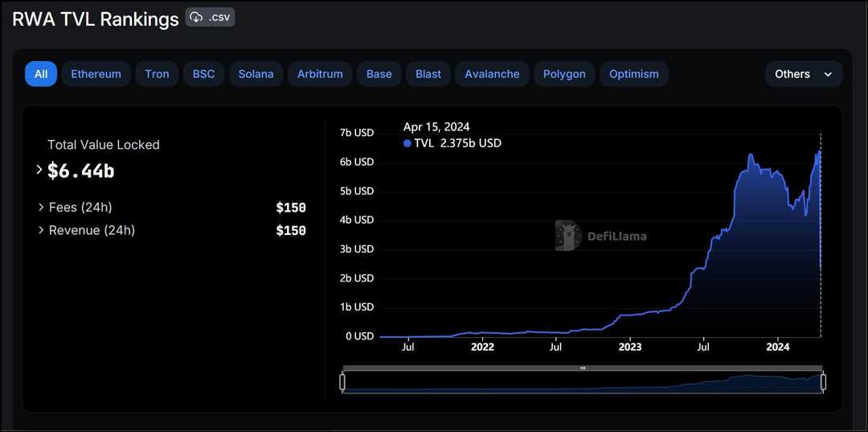Click the right handle of the time range slider
Image resolution: width=868 pixels, height=432 pixels.
point(823,382)
